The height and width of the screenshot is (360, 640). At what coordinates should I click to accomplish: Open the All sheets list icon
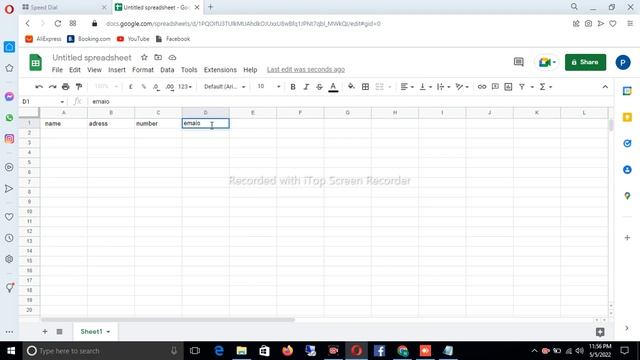tap(59, 331)
